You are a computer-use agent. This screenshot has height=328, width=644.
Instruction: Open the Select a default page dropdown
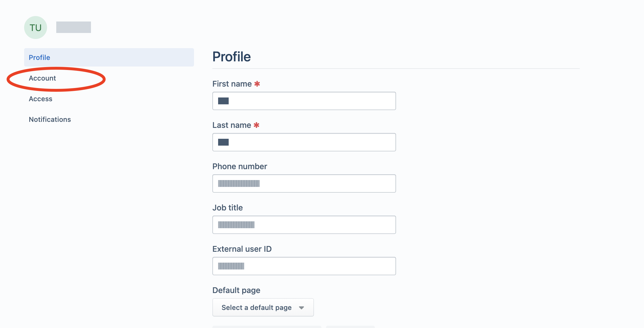point(263,307)
